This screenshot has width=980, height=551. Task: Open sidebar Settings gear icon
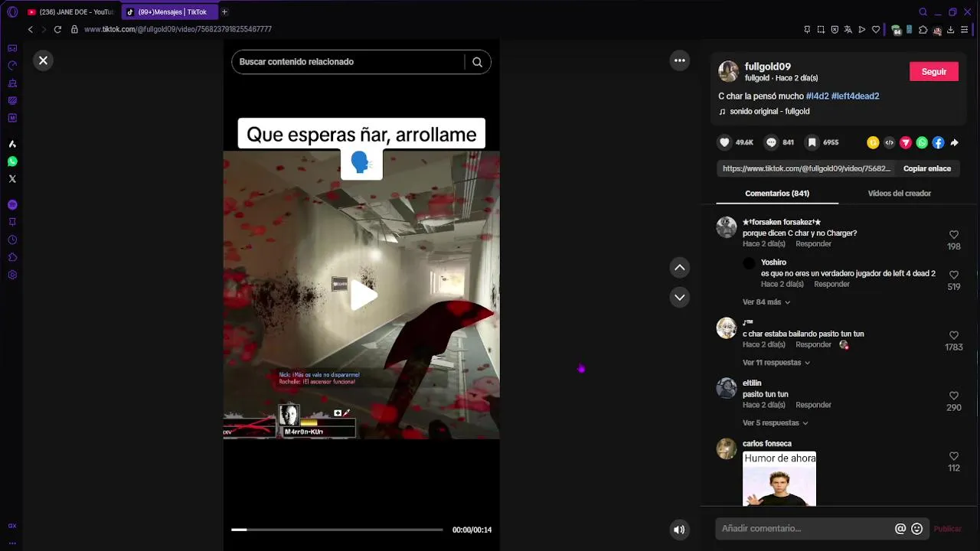point(12,275)
